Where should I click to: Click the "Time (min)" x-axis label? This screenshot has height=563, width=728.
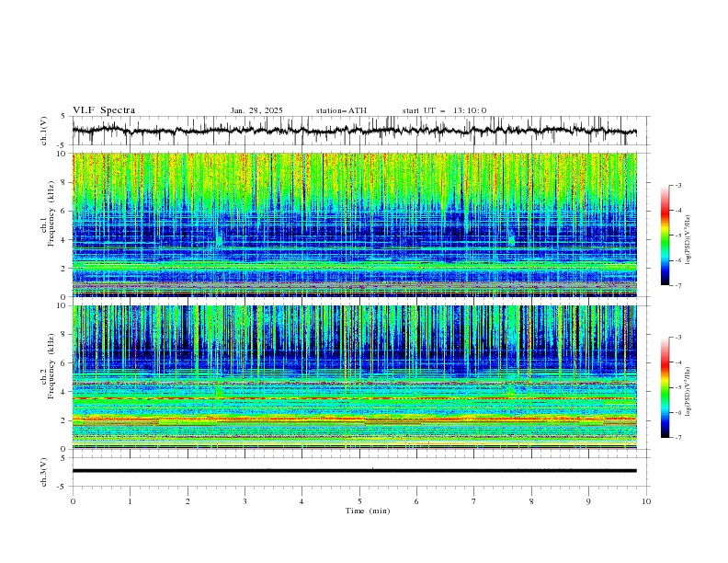368,511
